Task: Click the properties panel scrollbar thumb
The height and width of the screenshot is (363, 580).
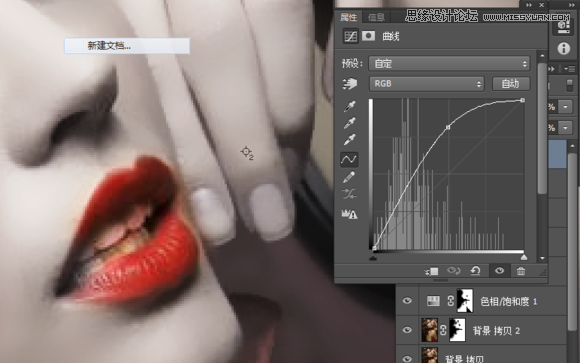Action: [542, 128]
